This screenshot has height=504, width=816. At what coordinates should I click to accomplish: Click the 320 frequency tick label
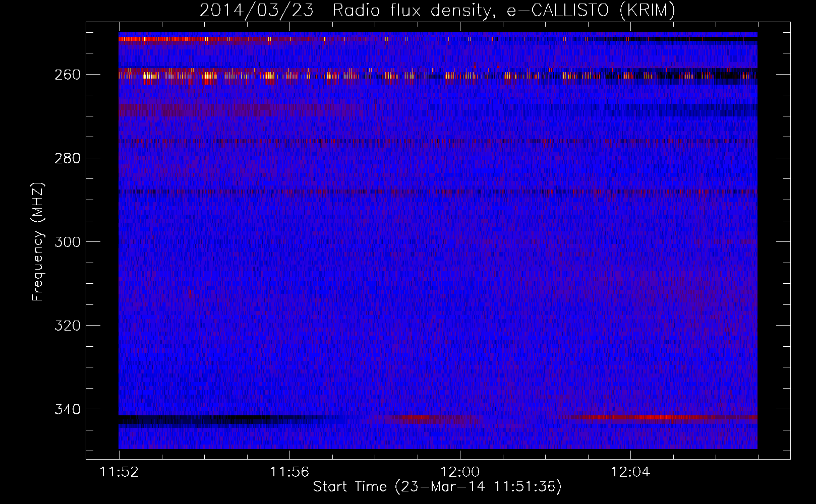click(68, 326)
